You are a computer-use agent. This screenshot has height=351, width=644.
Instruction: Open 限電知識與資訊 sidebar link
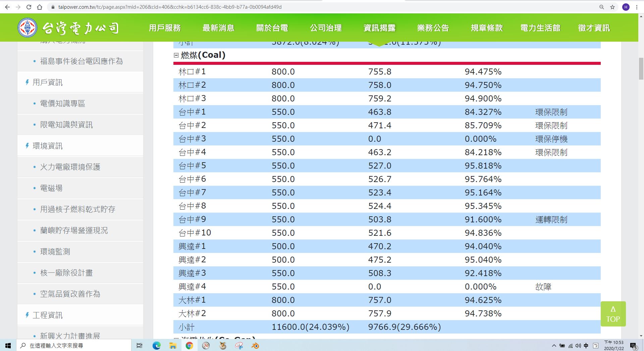(x=66, y=125)
